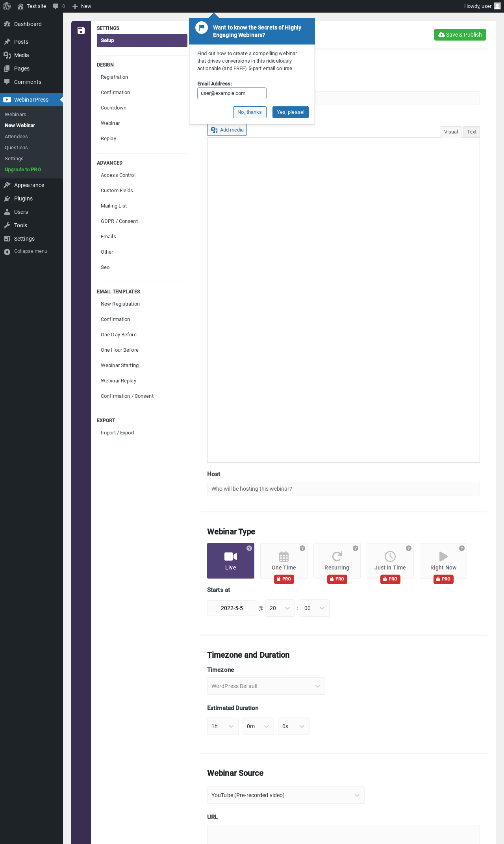This screenshot has width=504, height=844.
Task: Open the start hour dropdown showing 20
Action: [280, 608]
